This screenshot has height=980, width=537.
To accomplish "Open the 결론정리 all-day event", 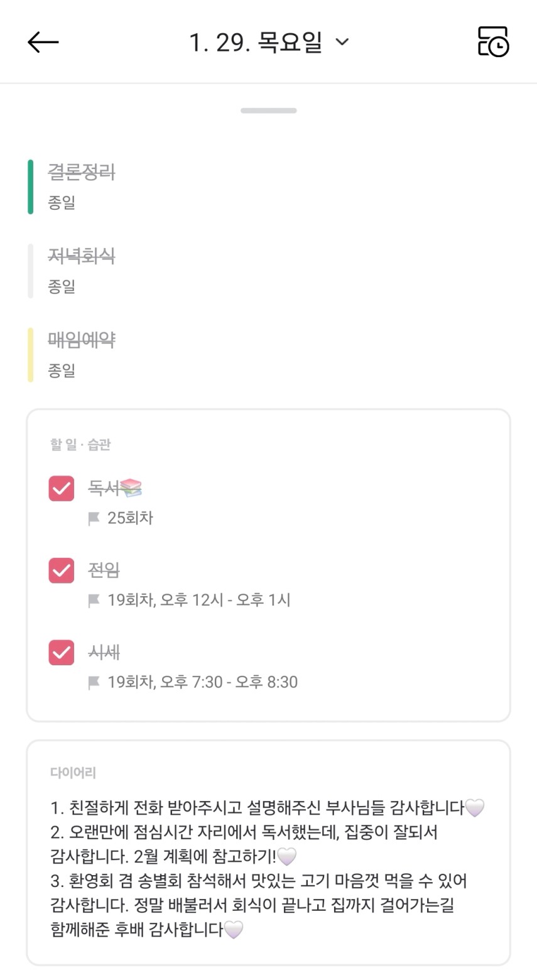I will coord(82,173).
